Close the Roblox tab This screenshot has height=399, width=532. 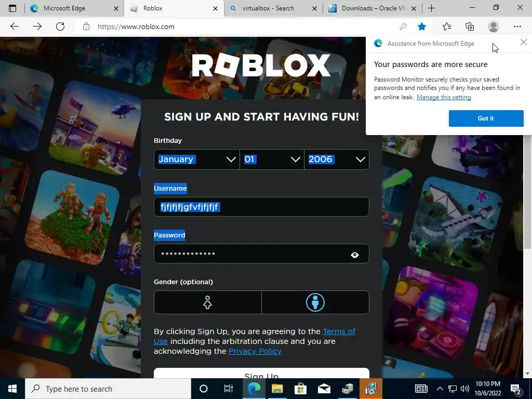[215, 8]
